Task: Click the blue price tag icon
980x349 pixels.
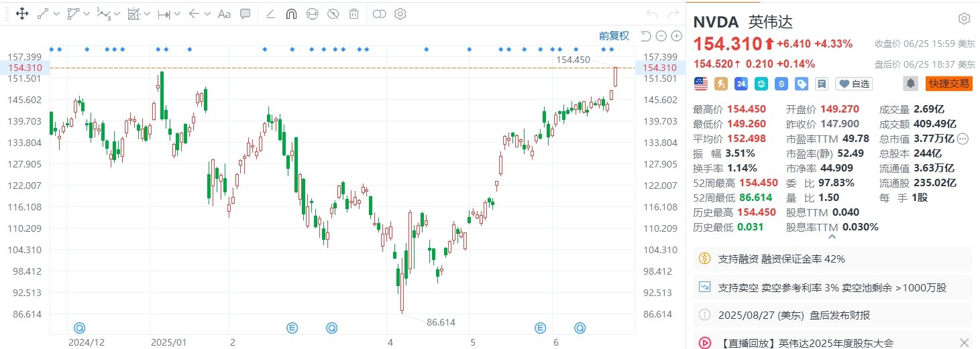Action: pyautogui.click(x=802, y=84)
